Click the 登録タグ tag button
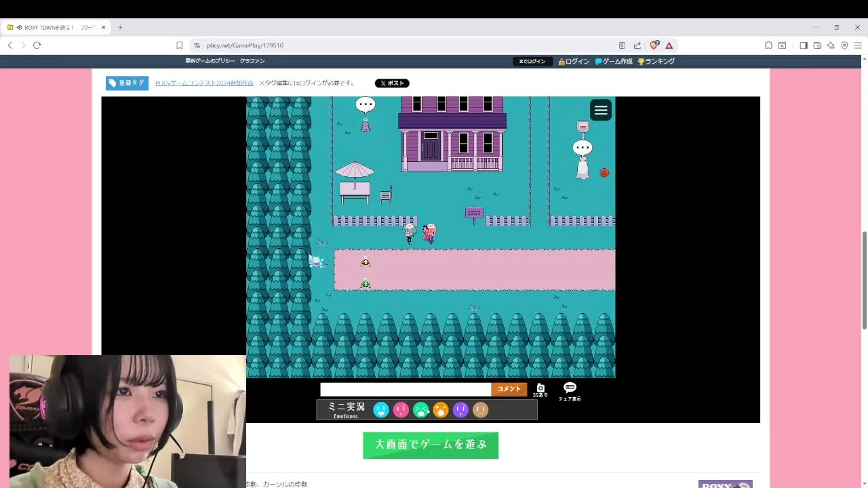 [127, 83]
